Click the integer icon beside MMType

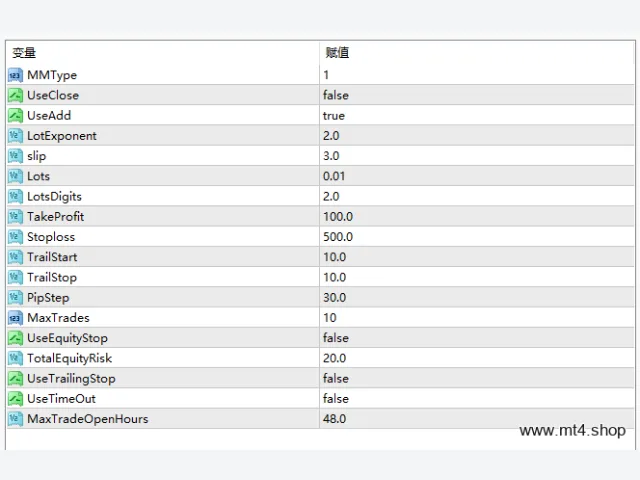click(15, 75)
